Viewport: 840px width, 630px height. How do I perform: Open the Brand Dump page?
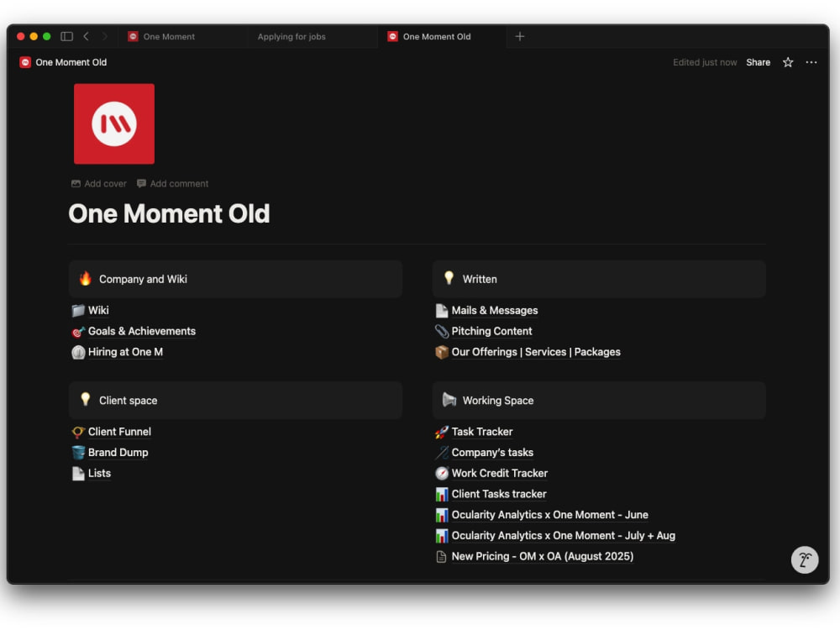118,452
